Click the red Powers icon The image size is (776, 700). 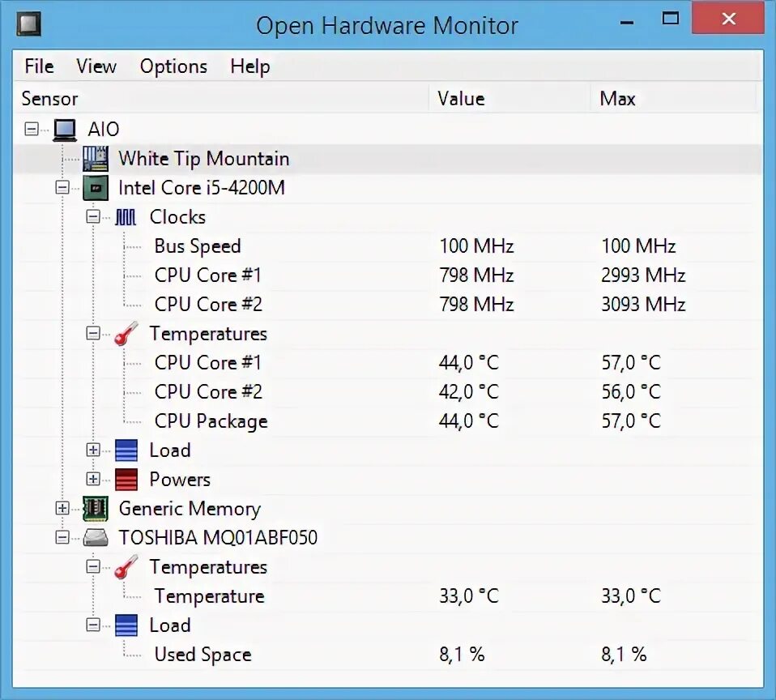(x=126, y=480)
